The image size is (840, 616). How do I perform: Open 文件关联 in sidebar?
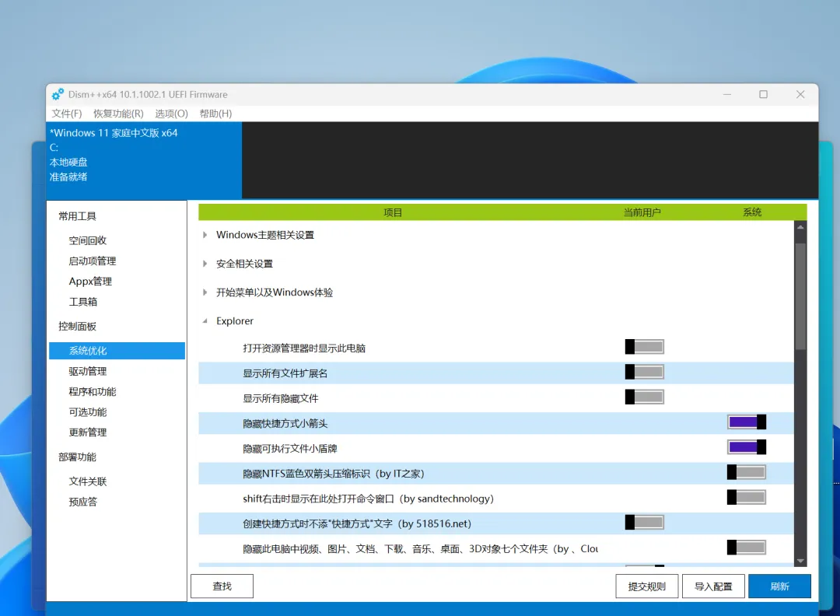[88, 481]
